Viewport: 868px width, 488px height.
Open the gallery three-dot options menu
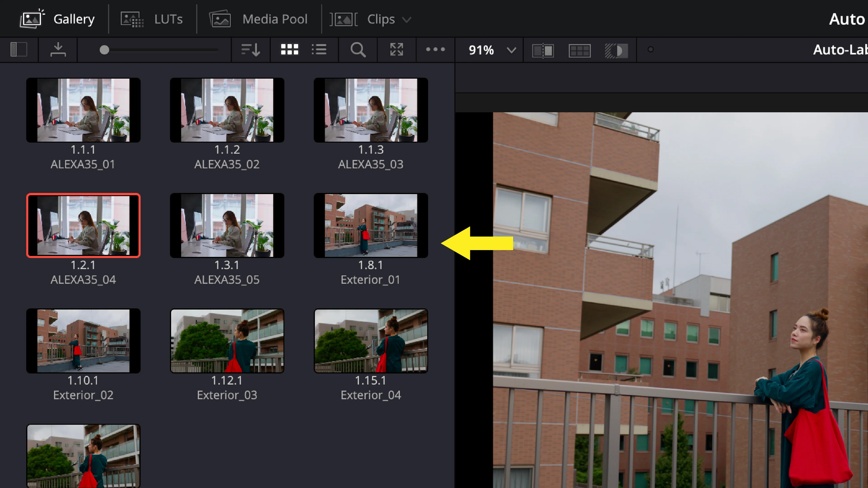(x=435, y=49)
